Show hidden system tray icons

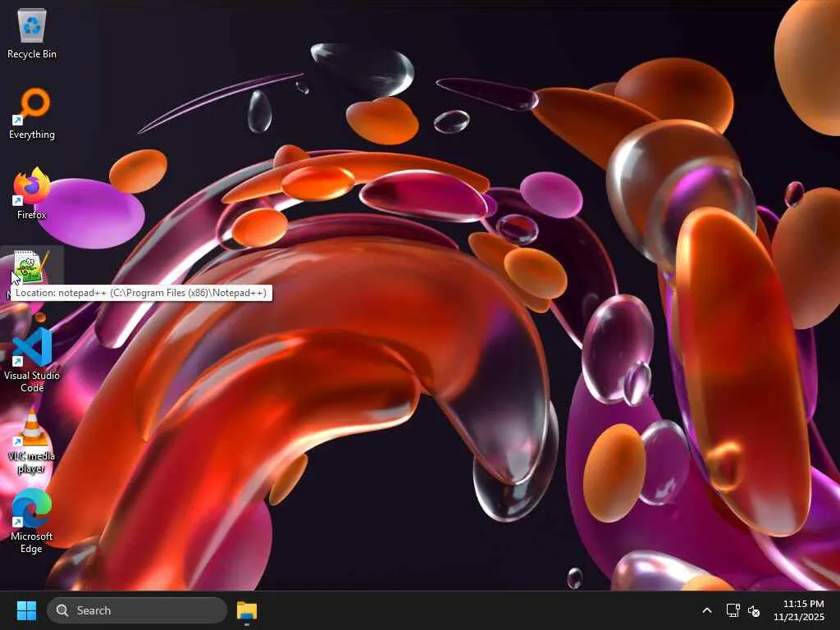click(707, 610)
